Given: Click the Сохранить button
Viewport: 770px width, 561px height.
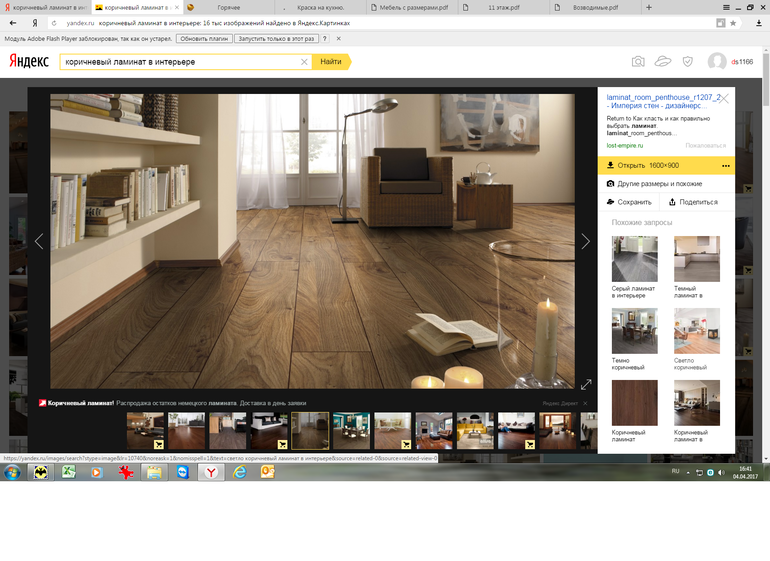Looking at the screenshot, I should click(x=629, y=202).
